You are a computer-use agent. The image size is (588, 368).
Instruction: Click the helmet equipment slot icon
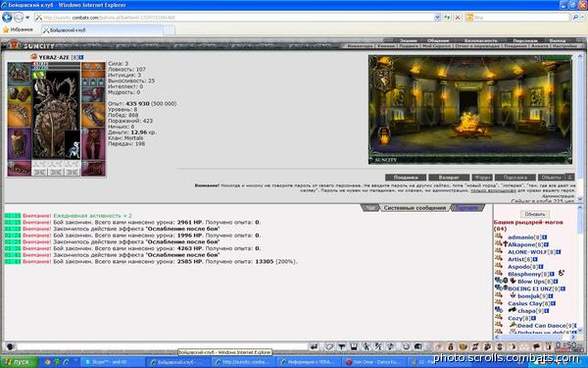click(20, 75)
